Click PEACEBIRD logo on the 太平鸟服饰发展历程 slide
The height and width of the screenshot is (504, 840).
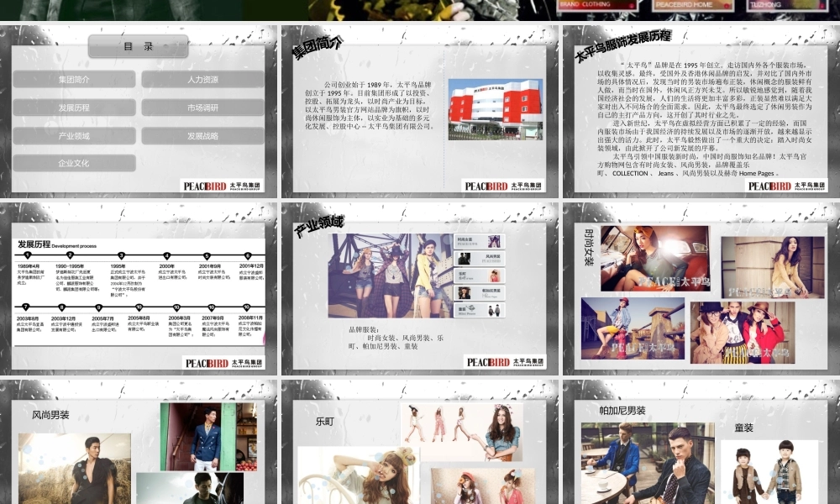coord(786,186)
